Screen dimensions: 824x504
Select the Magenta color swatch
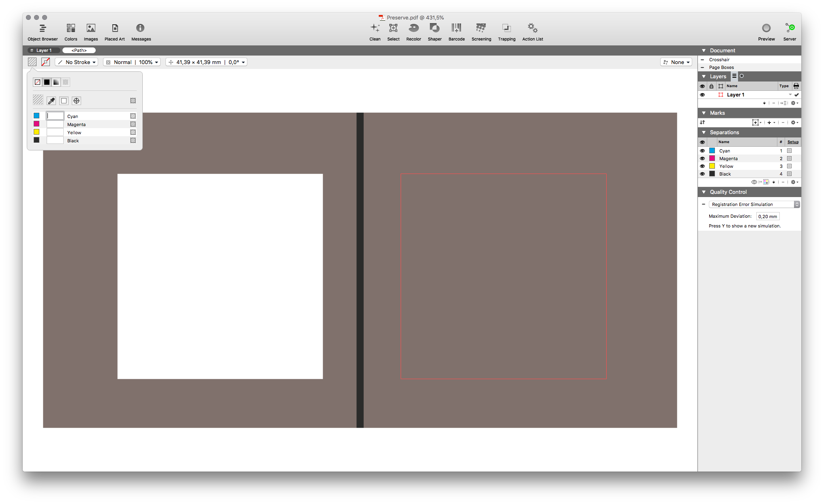(x=36, y=124)
